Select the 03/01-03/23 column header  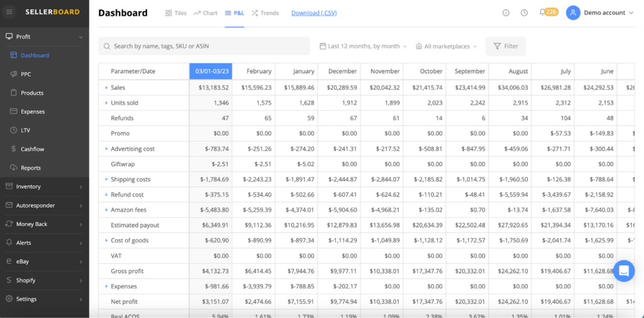tap(211, 71)
